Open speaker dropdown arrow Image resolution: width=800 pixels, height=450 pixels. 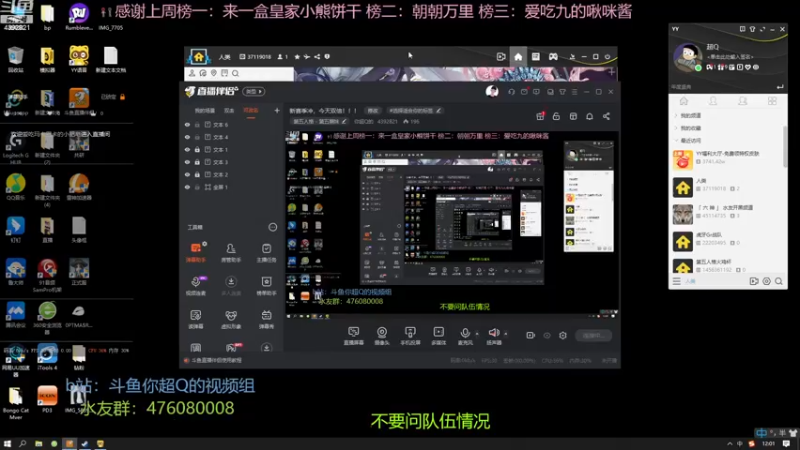[506, 334]
